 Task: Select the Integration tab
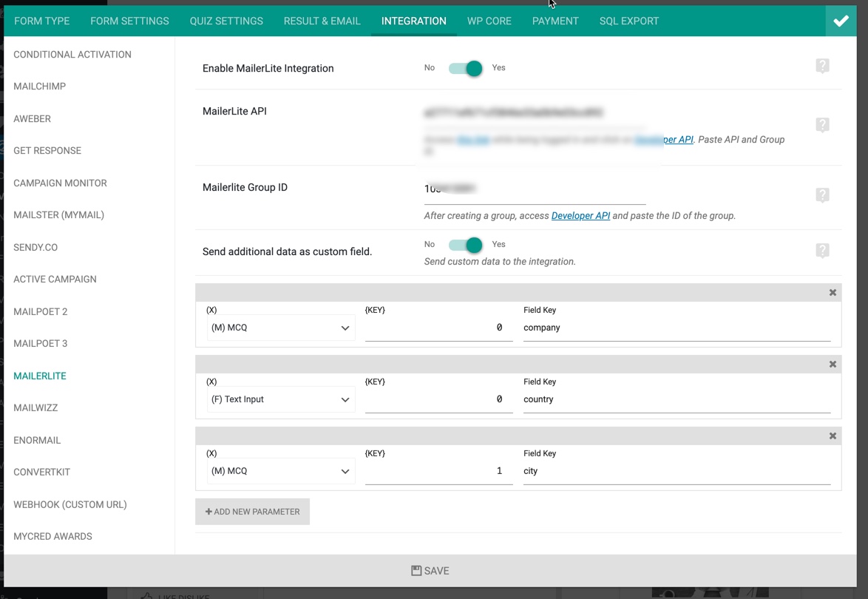pos(413,21)
